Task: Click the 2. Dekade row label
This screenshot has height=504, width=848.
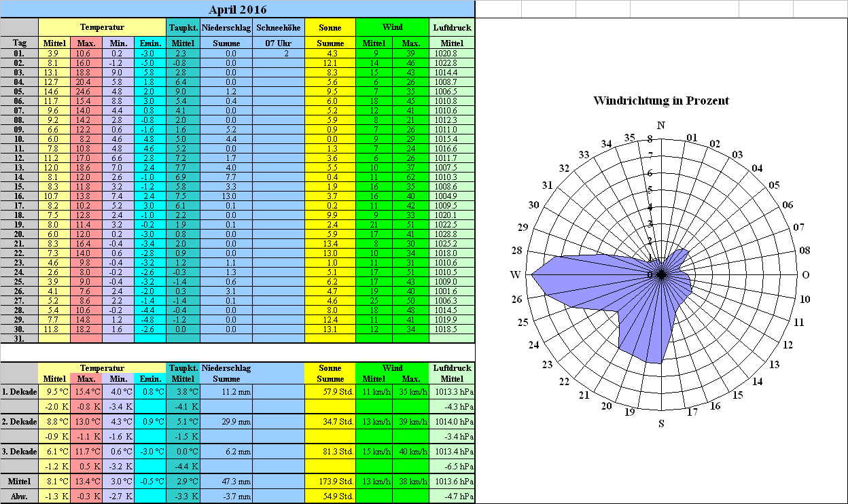Action: point(20,421)
